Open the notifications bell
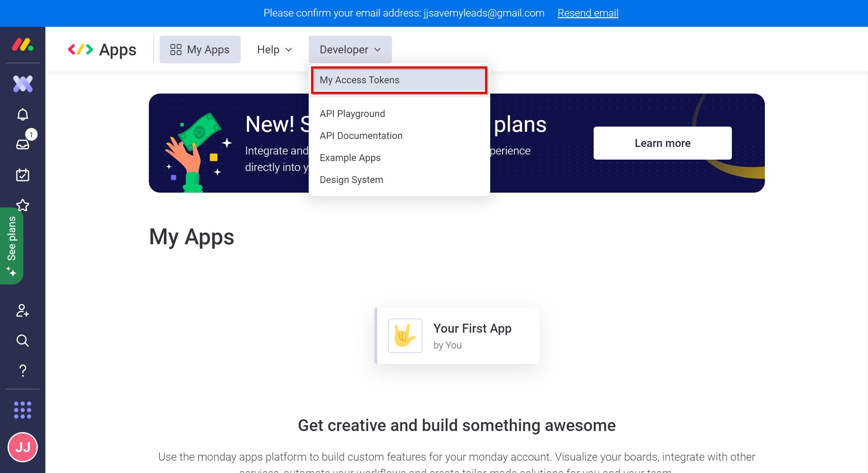 23,114
